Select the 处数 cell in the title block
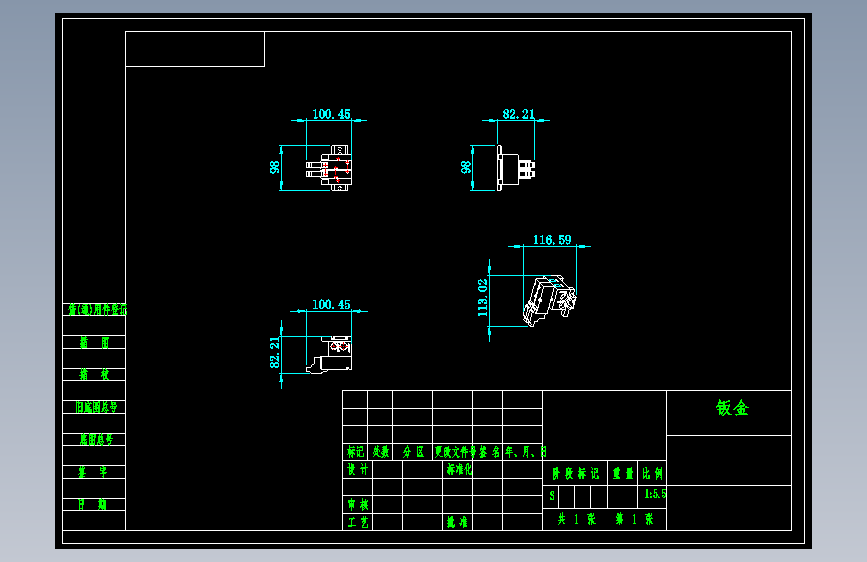Screen dimensions: 867x562 380,452
